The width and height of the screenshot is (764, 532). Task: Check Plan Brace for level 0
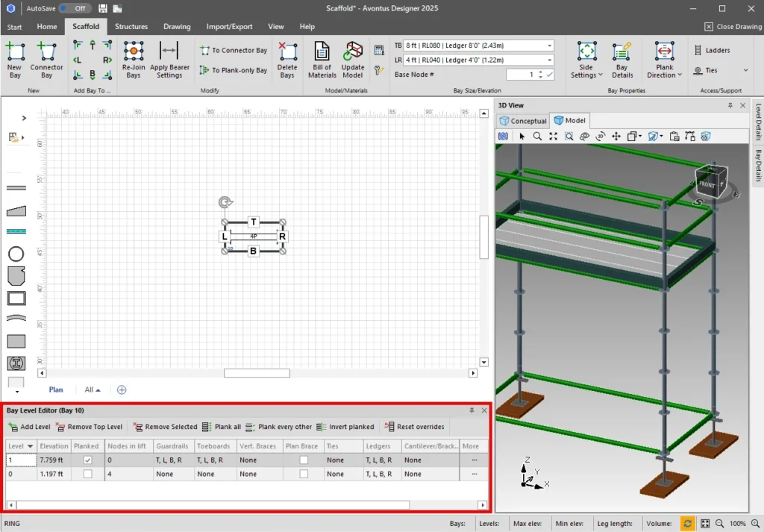point(304,474)
